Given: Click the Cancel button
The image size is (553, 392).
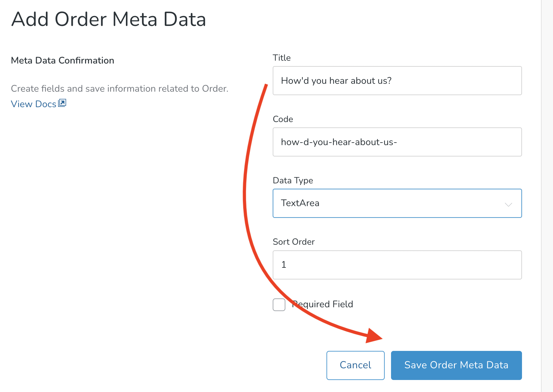Looking at the screenshot, I should click(355, 365).
